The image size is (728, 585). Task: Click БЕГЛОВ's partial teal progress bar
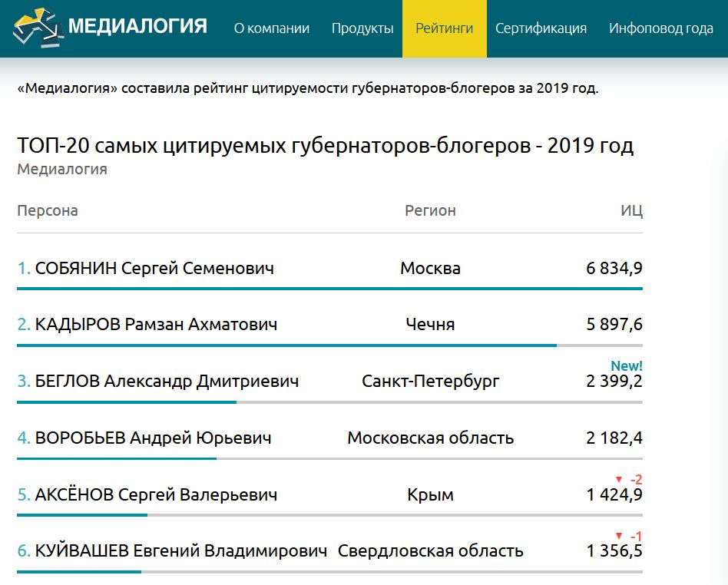coord(127,400)
